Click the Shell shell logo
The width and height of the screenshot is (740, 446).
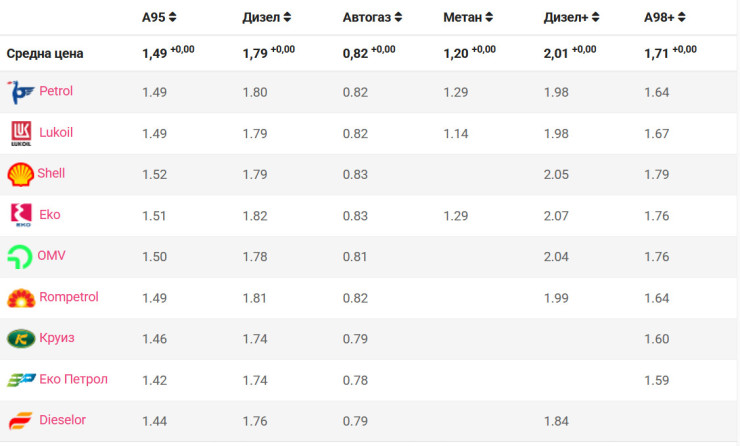tap(21, 174)
